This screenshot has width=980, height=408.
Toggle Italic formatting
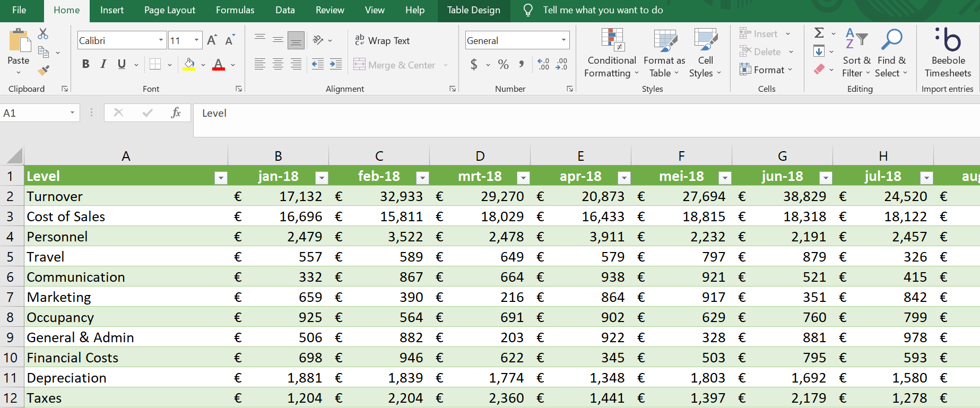tap(103, 65)
